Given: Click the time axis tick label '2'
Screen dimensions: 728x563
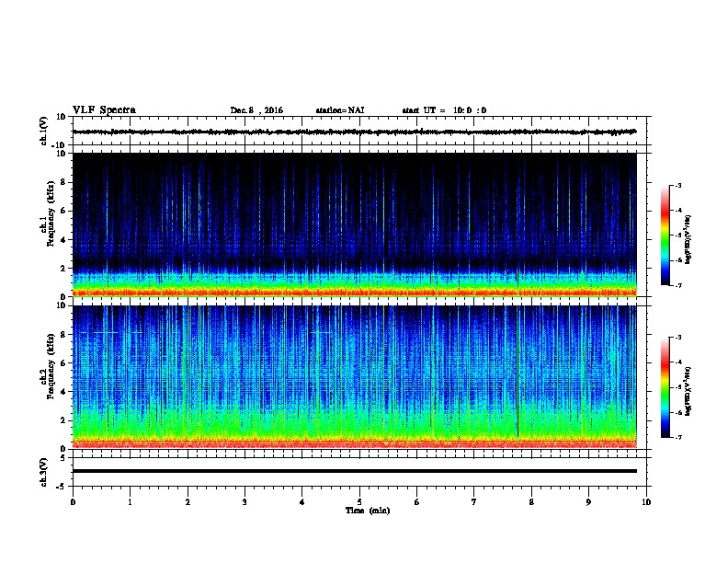Looking at the screenshot, I should click(x=188, y=502).
